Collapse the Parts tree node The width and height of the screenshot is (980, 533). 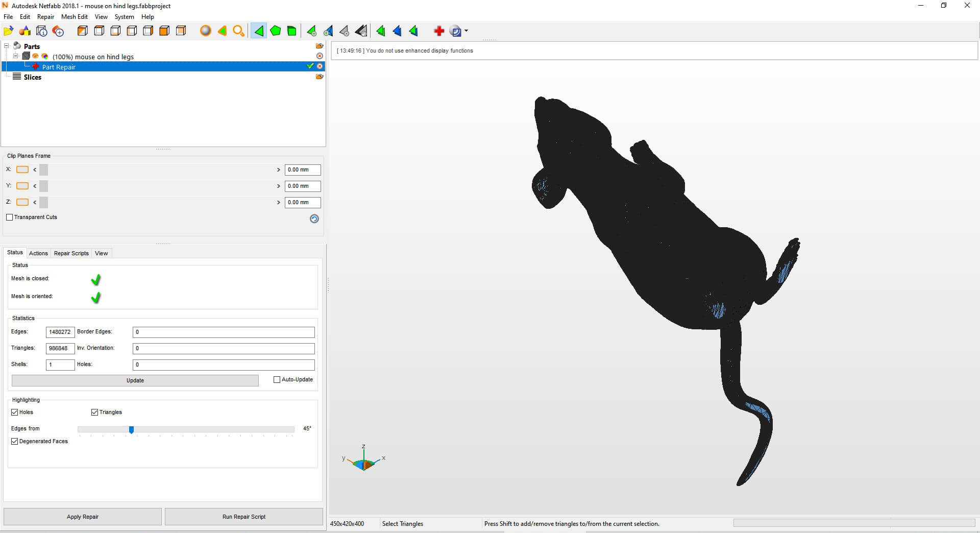[x=7, y=46]
